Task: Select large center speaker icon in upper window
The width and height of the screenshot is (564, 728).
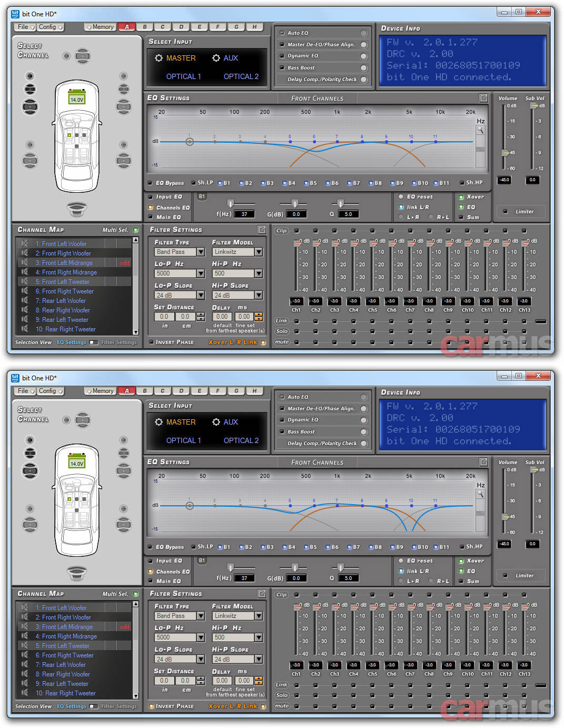Action: [x=83, y=55]
